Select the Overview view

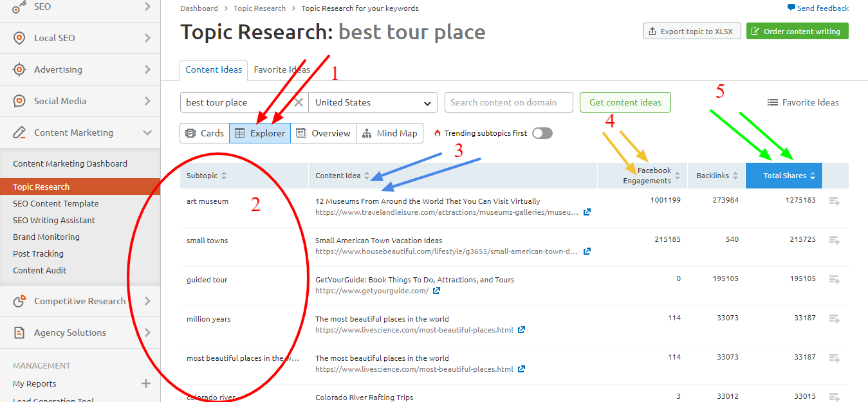tap(324, 133)
